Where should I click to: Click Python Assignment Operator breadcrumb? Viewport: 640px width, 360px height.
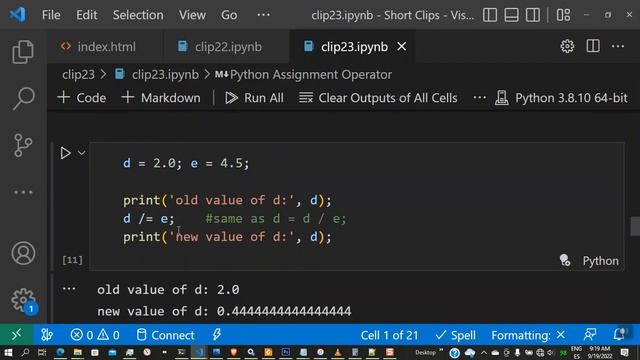303,74
